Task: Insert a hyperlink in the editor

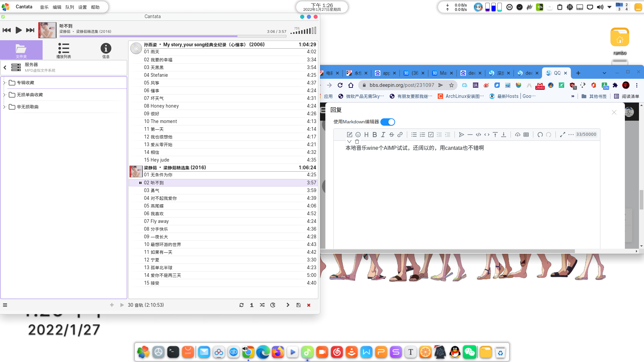Action: 400,135
